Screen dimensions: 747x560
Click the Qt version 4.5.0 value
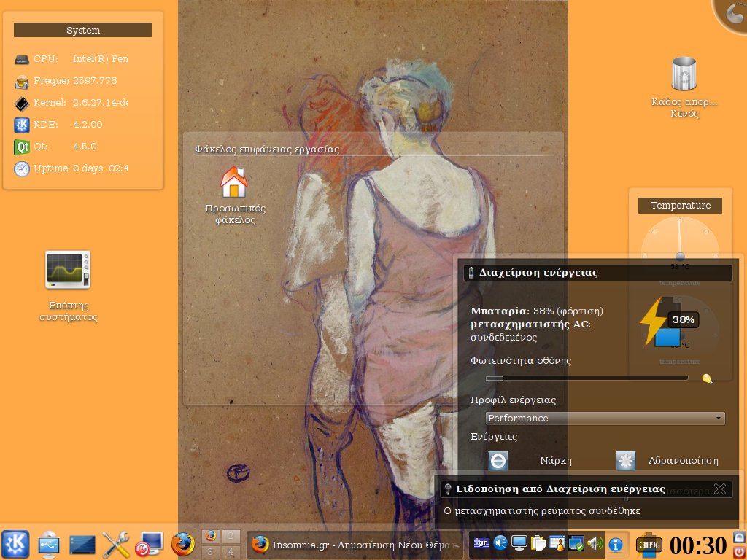click(85, 146)
